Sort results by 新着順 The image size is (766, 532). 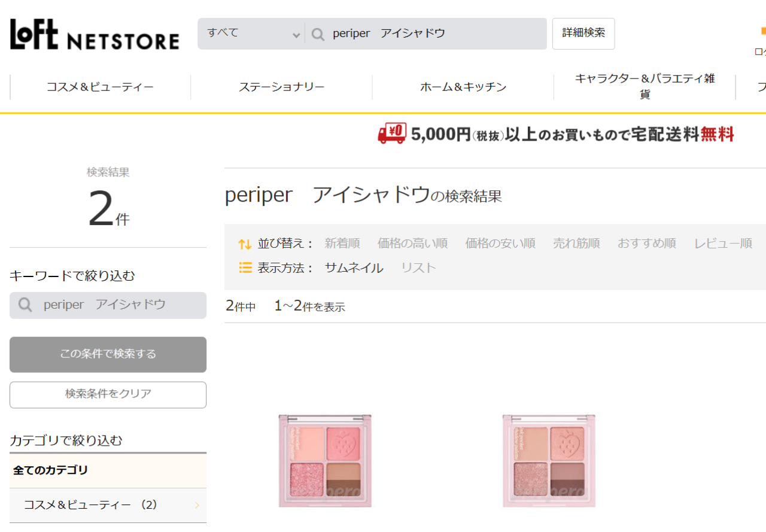point(342,244)
